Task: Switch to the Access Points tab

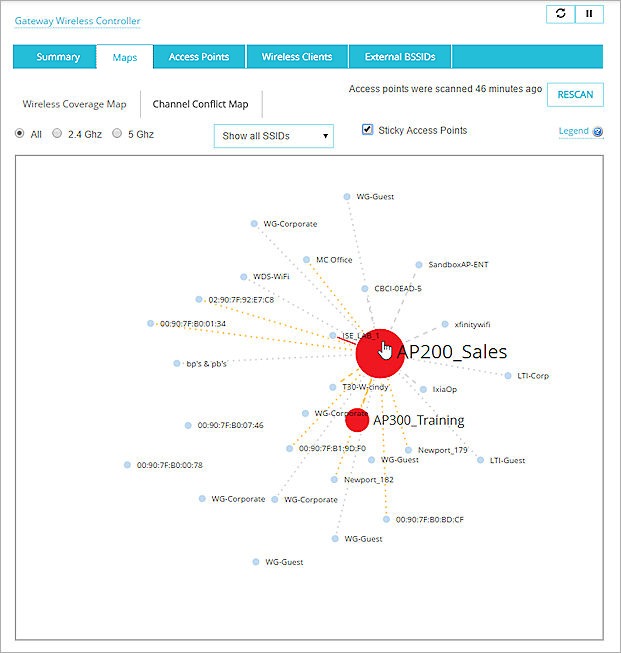Action: pos(198,57)
